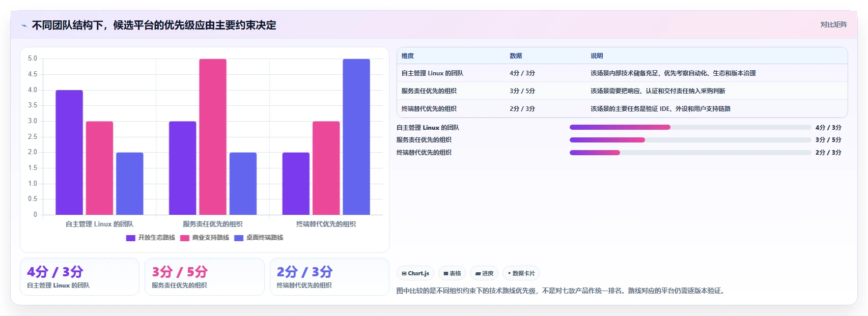This screenshot has height=316, width=868.
Task: Click table value 2分 / 3分
Action: (x=522, y=109)
